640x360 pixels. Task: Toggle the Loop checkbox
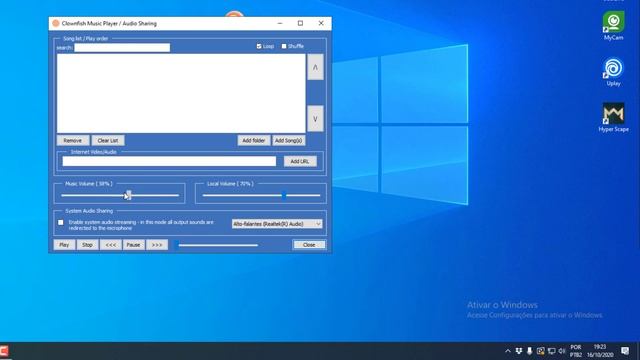259,47
